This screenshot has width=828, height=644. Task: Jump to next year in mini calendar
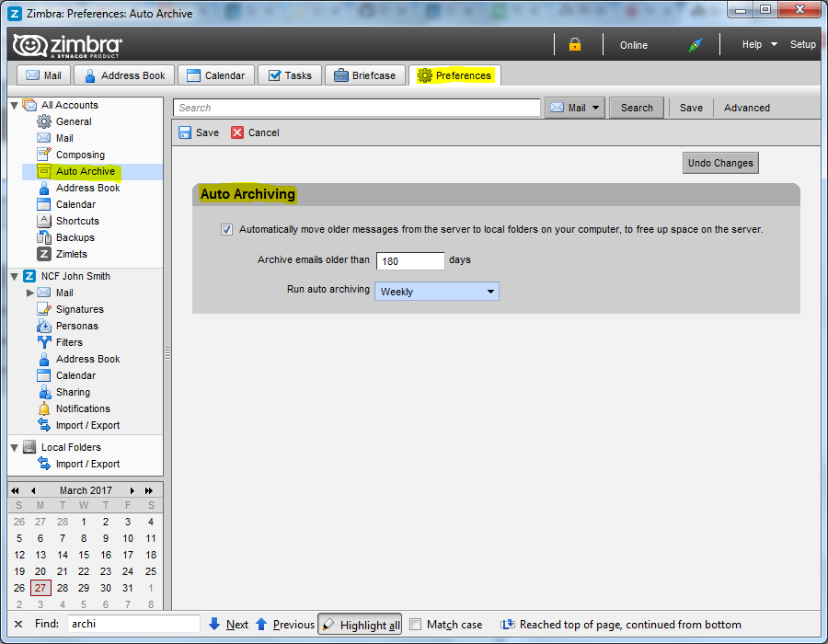[149, 490]
